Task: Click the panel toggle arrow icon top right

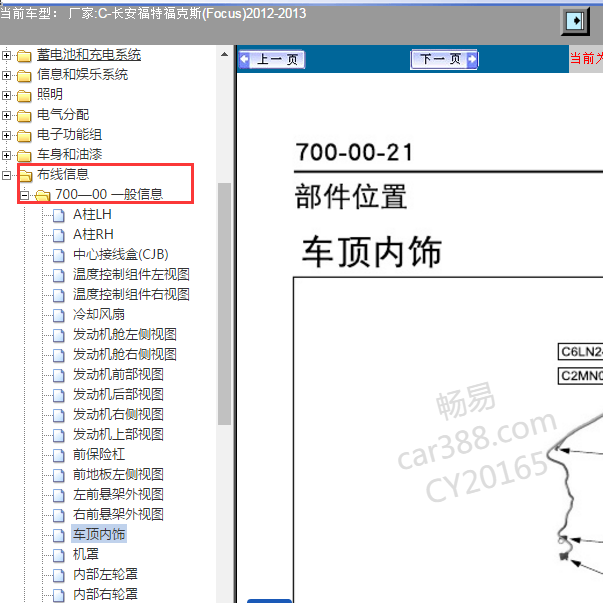Action: (575, 21)
